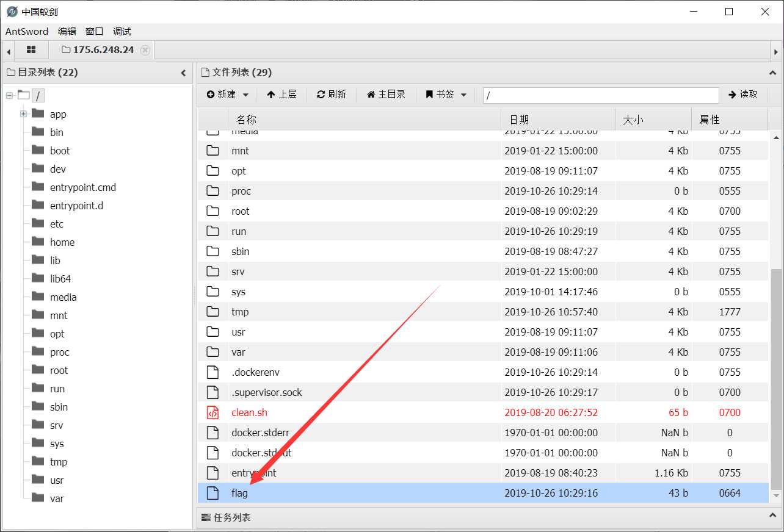Select the root row in file list
The height and width of the screenshot is (532, 784).
click(x=482, y=211)
